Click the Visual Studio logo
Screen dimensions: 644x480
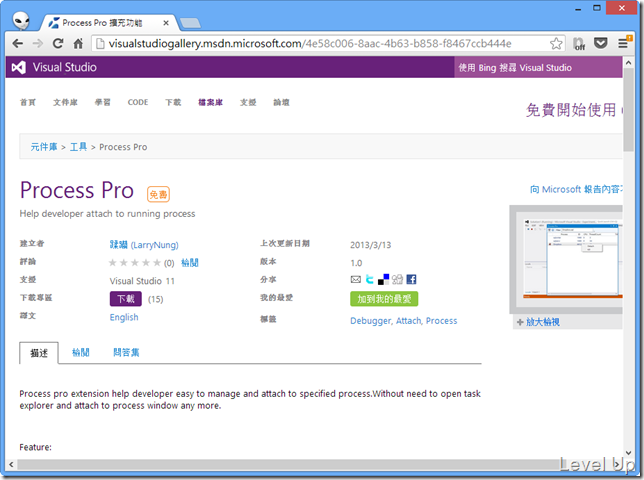pos(54,67)
